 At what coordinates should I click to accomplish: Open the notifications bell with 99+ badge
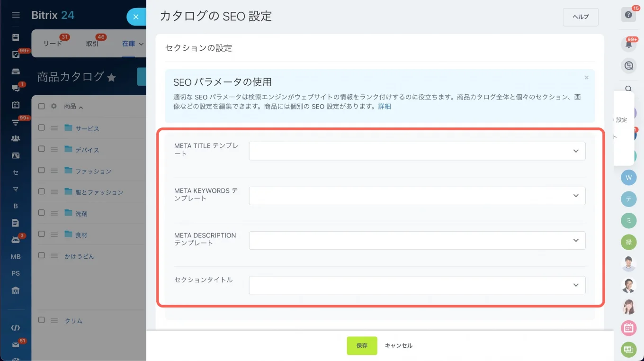628,44
